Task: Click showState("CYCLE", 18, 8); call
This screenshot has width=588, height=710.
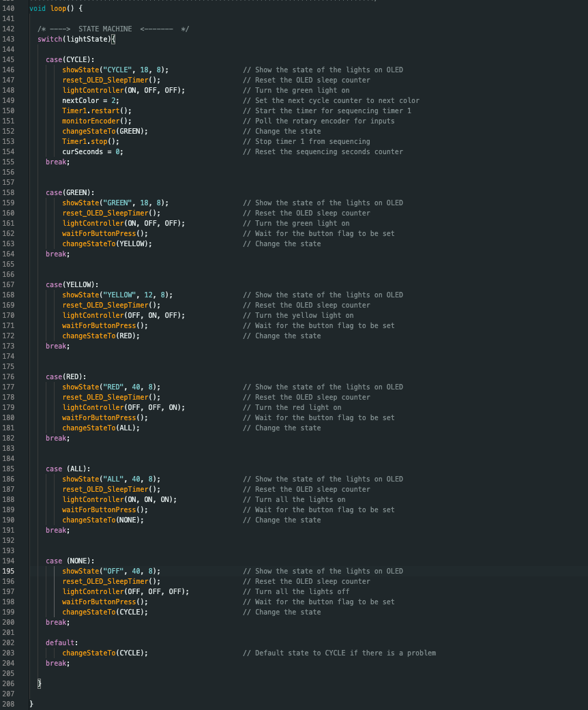Action: click(115, 70)
